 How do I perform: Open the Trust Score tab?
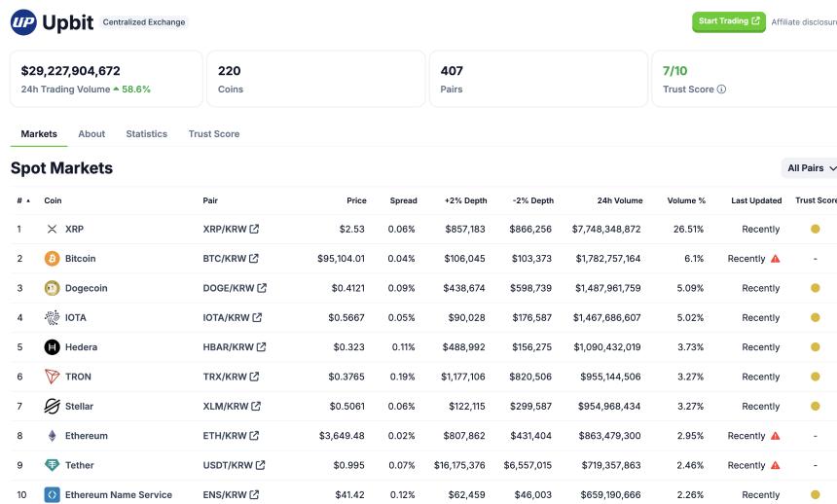(213, 134)
